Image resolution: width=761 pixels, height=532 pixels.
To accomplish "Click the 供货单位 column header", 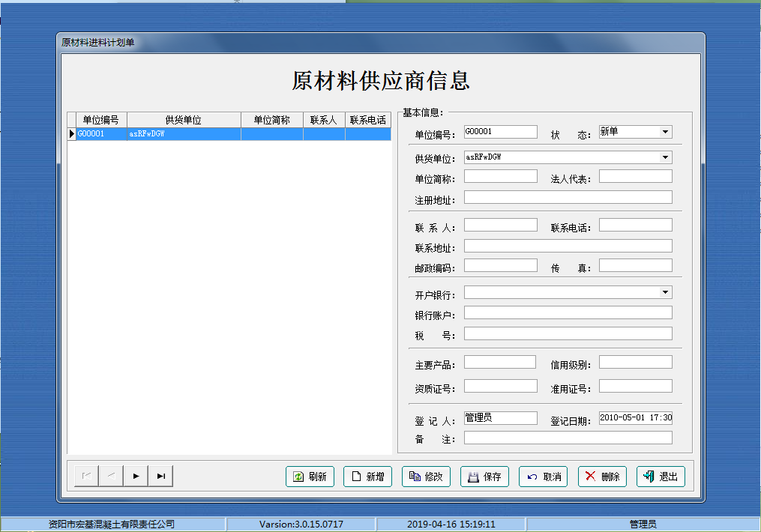I will coord(183,119).
